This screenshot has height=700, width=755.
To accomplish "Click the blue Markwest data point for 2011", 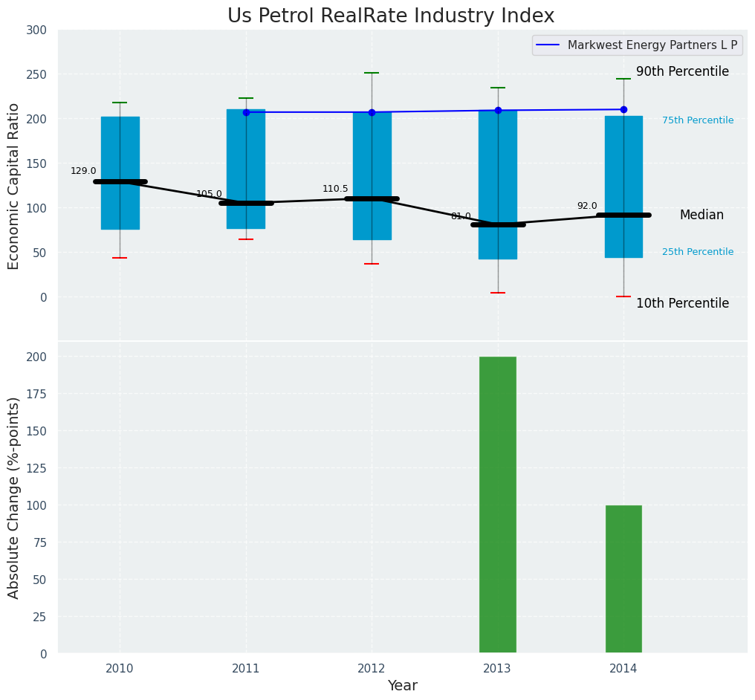I will click(x=246, y=112).
